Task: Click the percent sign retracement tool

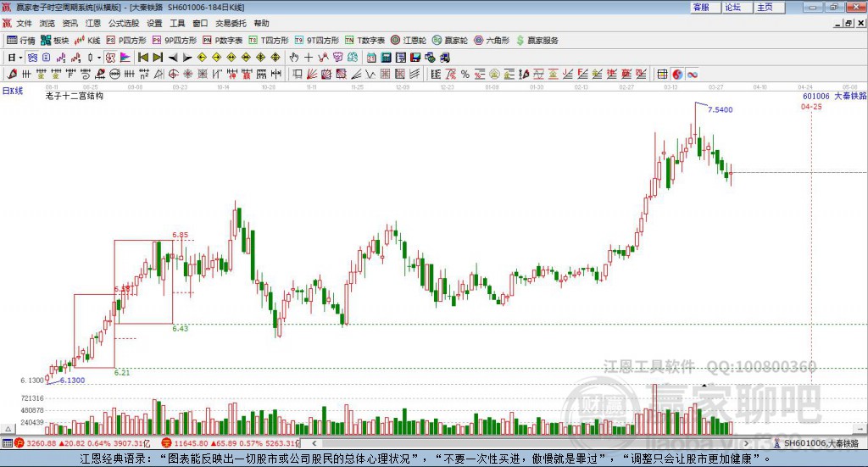Action: (465, 74)
